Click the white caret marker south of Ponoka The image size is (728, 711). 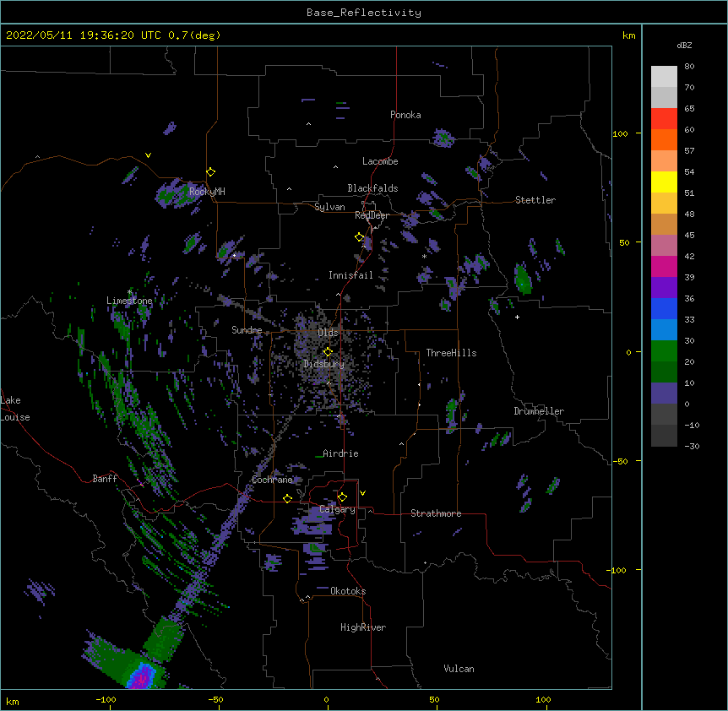pyautogui.click(x=308, y=124)
